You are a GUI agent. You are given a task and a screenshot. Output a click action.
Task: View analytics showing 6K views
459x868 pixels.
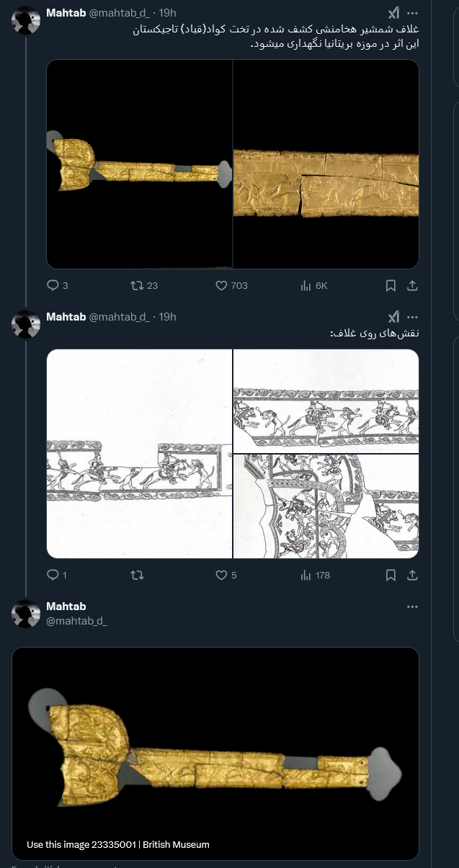[x=313, y=285]
